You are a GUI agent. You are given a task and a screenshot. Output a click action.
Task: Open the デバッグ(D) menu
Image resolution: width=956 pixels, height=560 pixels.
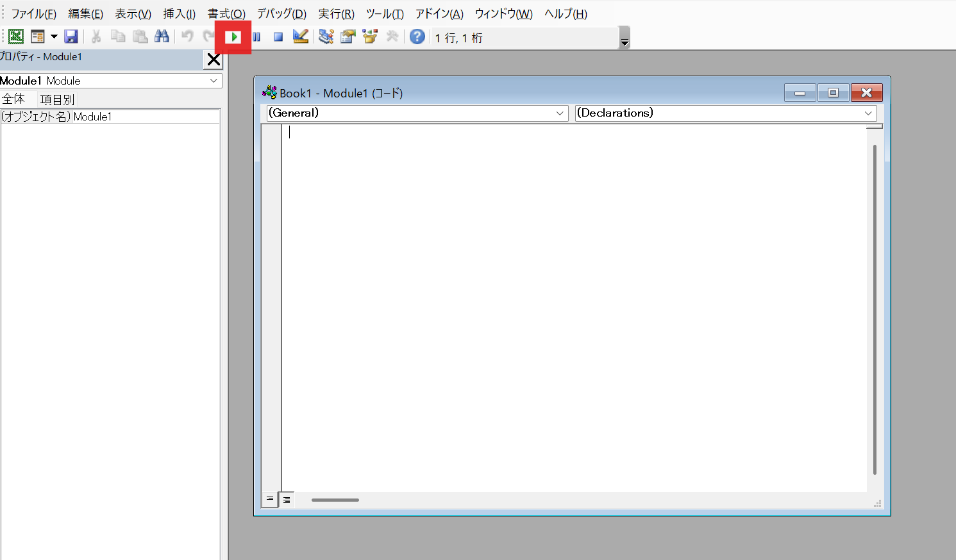point(281,14)
